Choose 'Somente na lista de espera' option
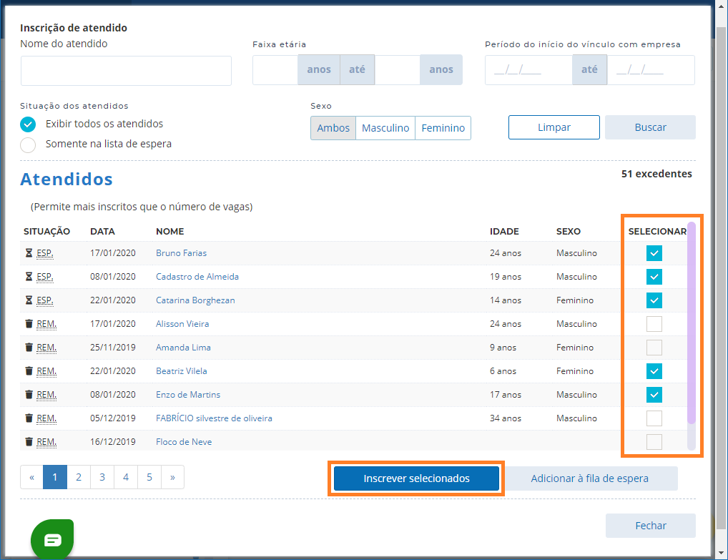The width and height of the screenshot is (728, 560). (x=28, y=145)
